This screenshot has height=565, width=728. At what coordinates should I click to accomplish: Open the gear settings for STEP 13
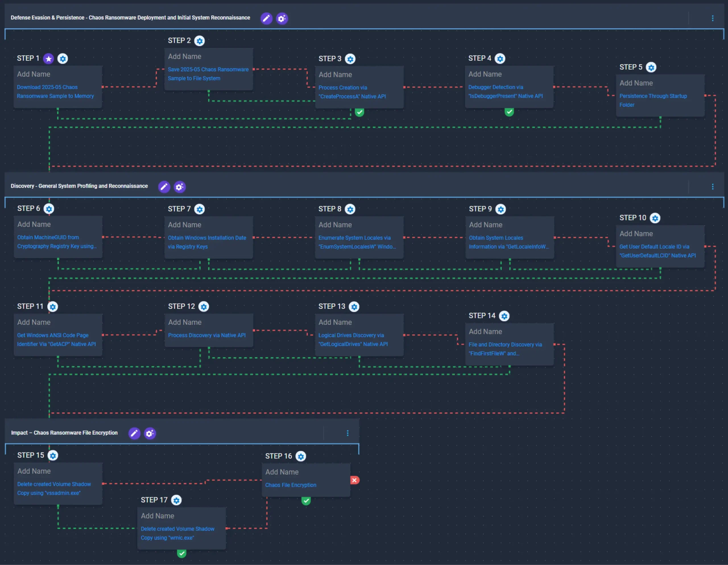pyautogui.click(x=354, y=307)
